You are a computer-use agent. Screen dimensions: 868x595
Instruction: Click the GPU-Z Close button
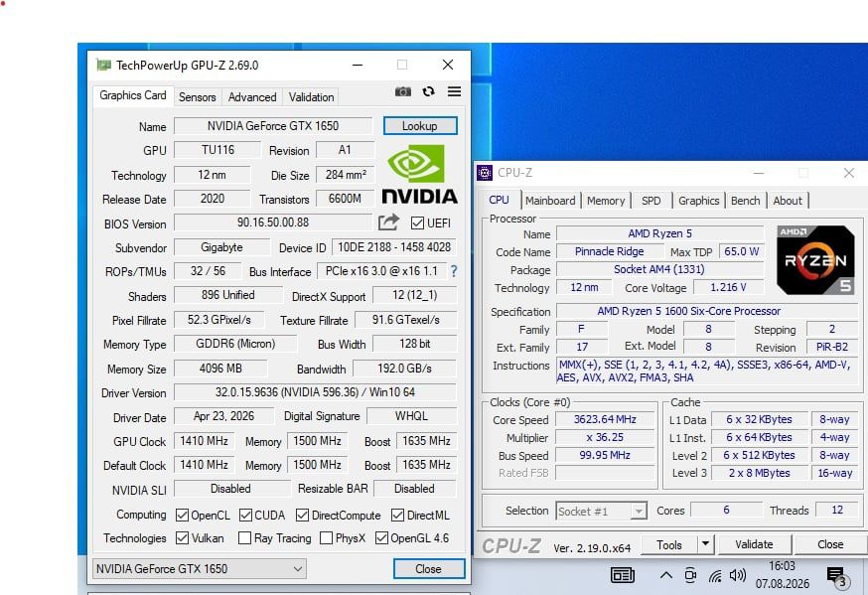pyautogui.click(x=428, y=568)
